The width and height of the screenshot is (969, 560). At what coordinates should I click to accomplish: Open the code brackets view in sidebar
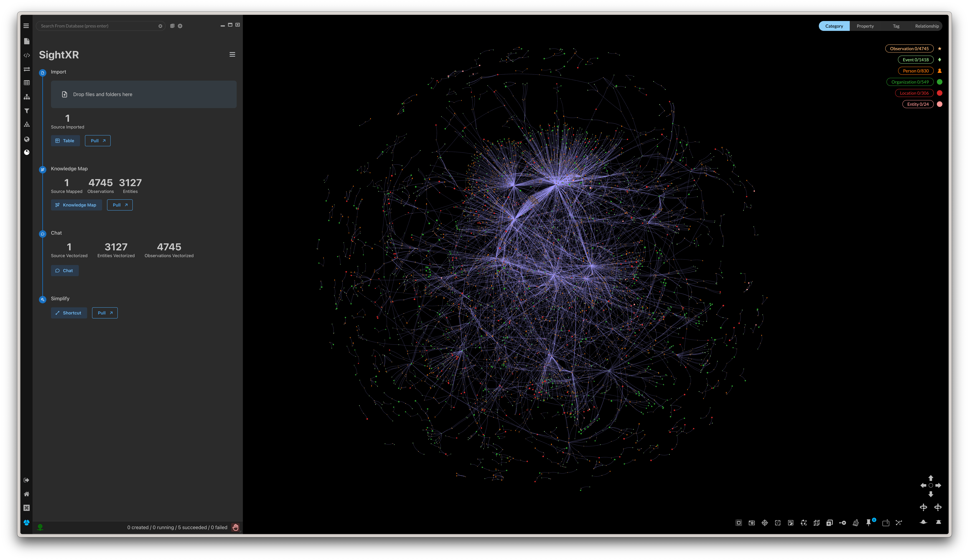coord(27,55)
